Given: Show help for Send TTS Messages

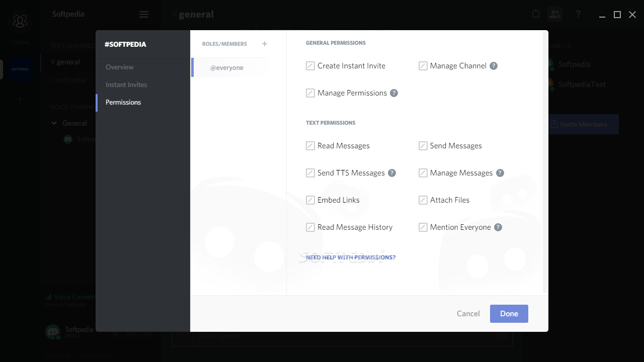Looking at the screenshot, I should 392,173.
